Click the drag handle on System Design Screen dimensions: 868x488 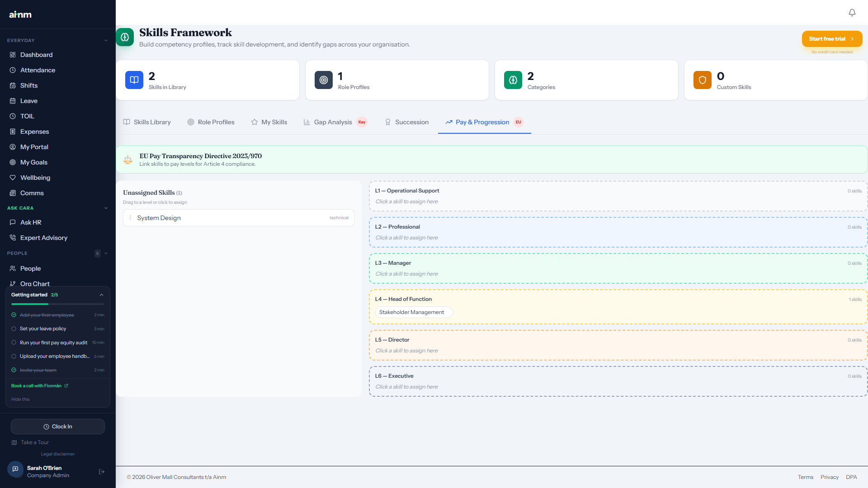pos(131,218)
